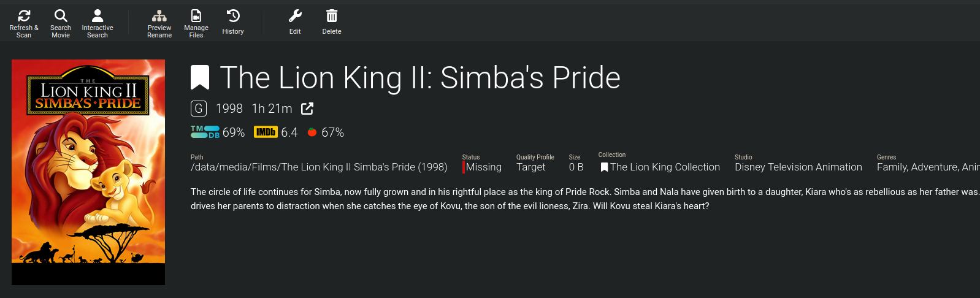
Task: Start Search Movie with magnifier icon
Action: (x=61, y=17)
